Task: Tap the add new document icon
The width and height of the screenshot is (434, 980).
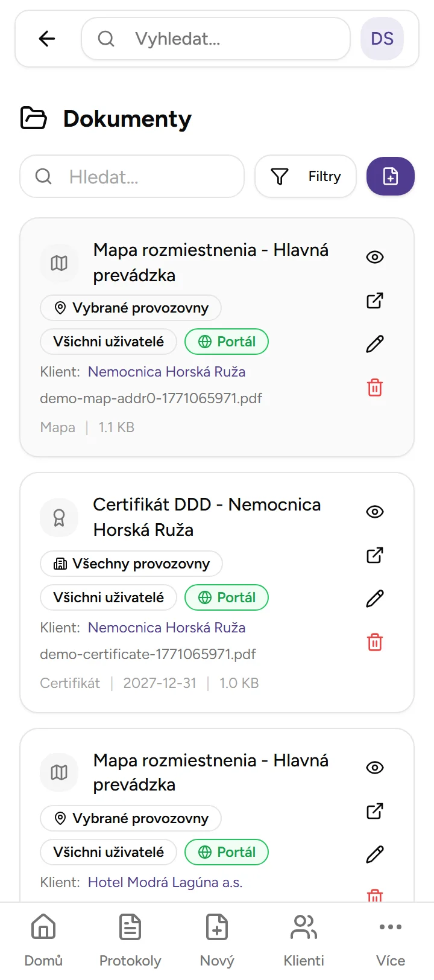Action: 391,176
